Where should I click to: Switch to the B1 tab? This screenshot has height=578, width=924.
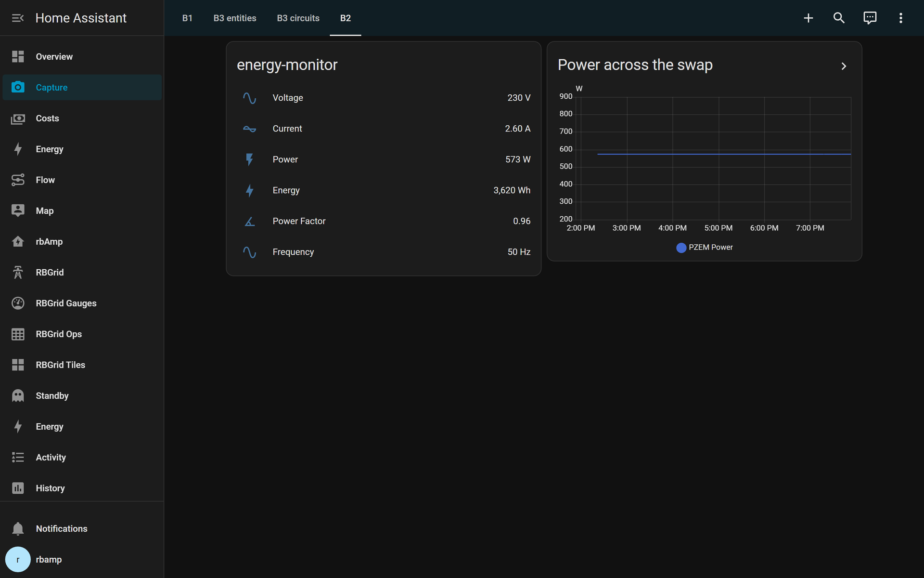click(x=187, y=18)
